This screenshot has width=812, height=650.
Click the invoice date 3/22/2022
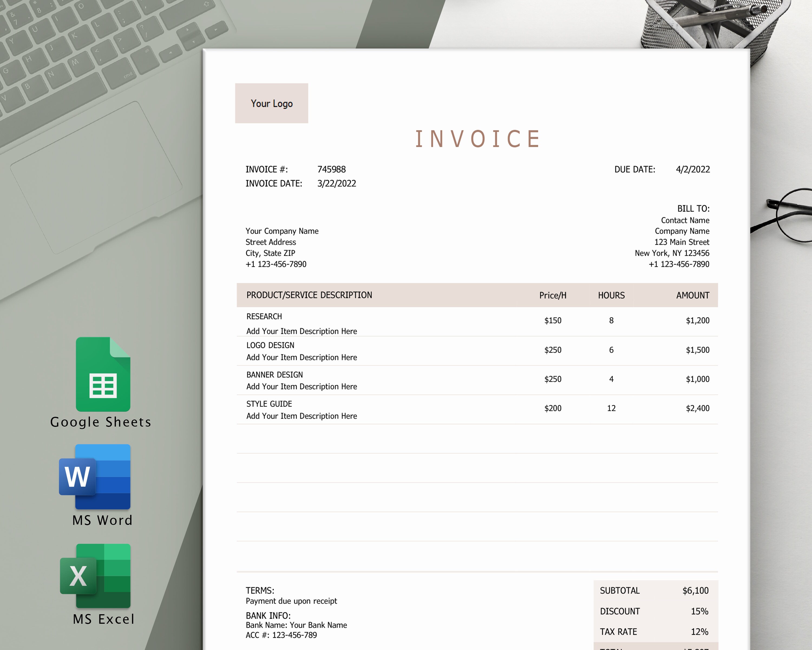click(x=337, y=184)
